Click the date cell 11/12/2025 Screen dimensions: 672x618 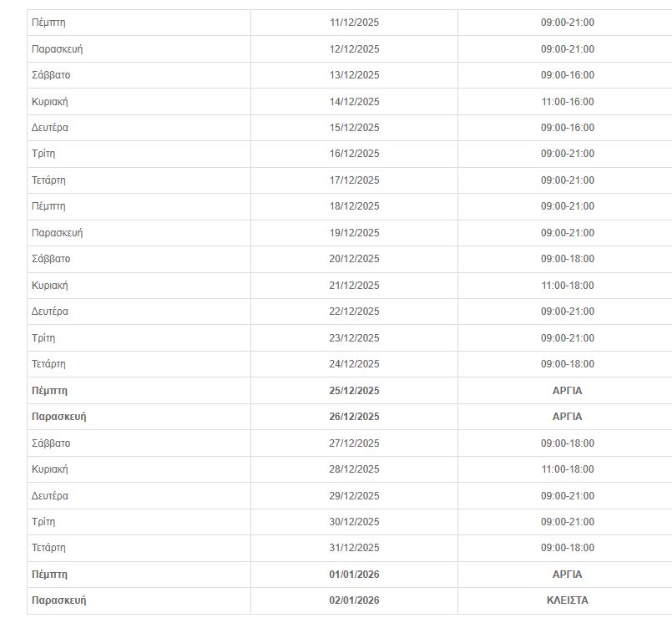coord(354,23)
